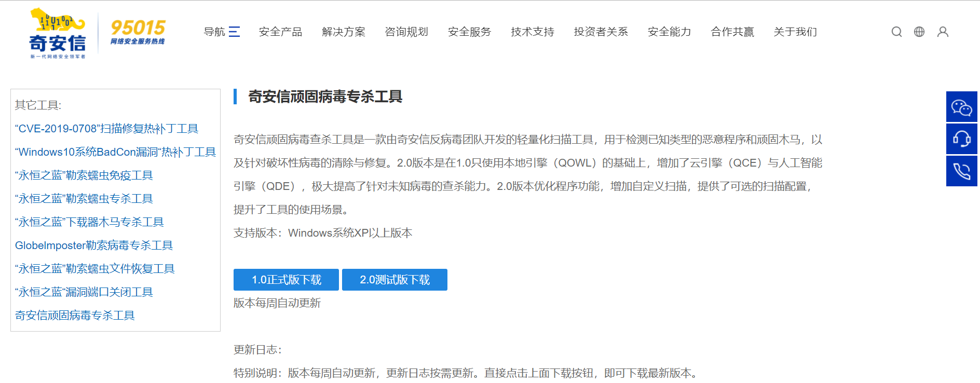
Task: Open the 解决方案 menu
Action: point(344,32)
